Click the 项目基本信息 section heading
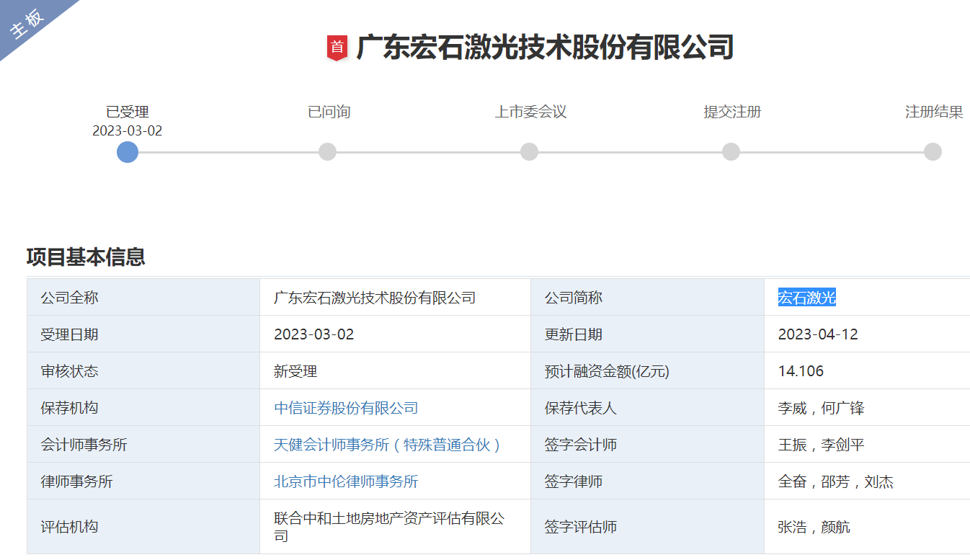Screen dimensions: 970x560 click(86, 257)
